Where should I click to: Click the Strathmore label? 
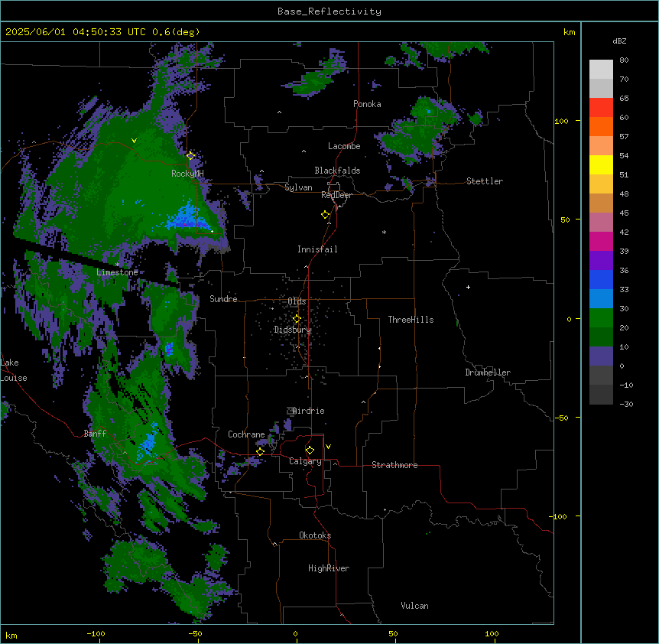tap(394, 465)
